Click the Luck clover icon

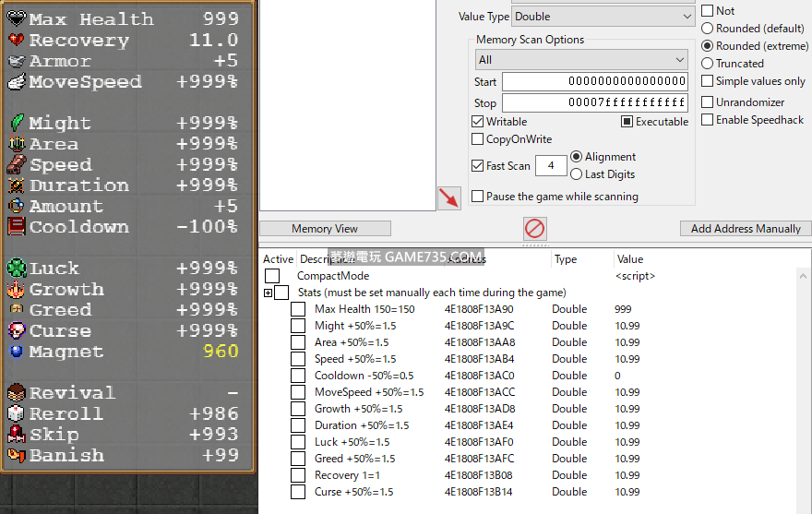[x=17, y=269]
